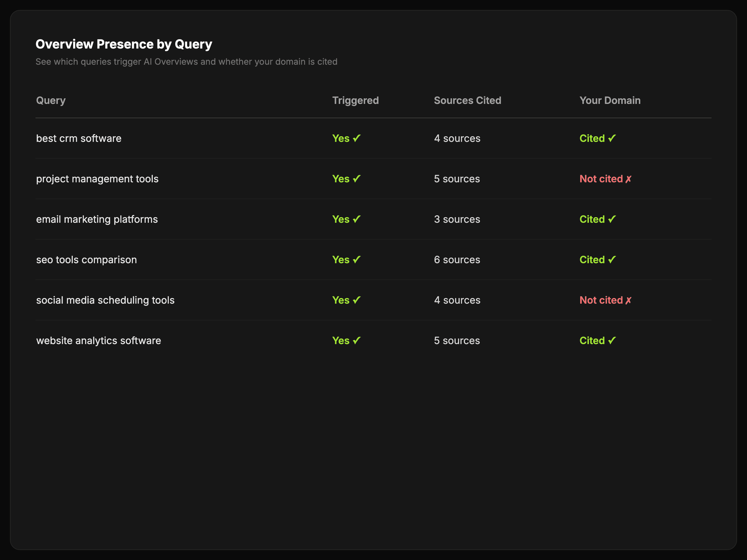Viewport: 747px width, 560px height.
Task: Click the seo tools comparison query text
Action: point(87,260)
